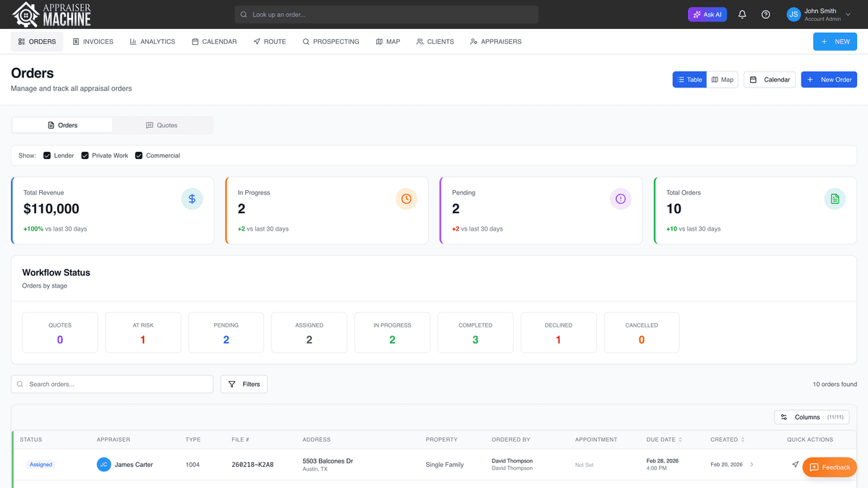Click the Pending alert icon
The image size is (868, 488).
(x=621, y=199)
